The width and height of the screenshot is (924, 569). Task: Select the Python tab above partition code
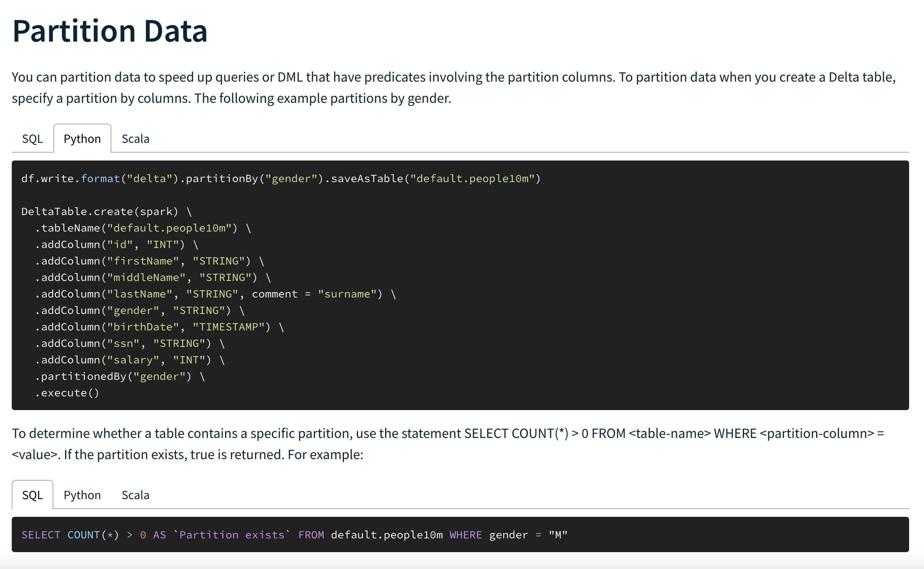82,139
